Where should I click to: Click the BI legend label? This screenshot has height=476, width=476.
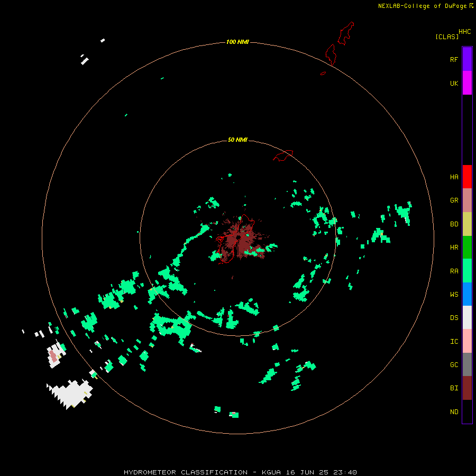[x=454, y=388]
